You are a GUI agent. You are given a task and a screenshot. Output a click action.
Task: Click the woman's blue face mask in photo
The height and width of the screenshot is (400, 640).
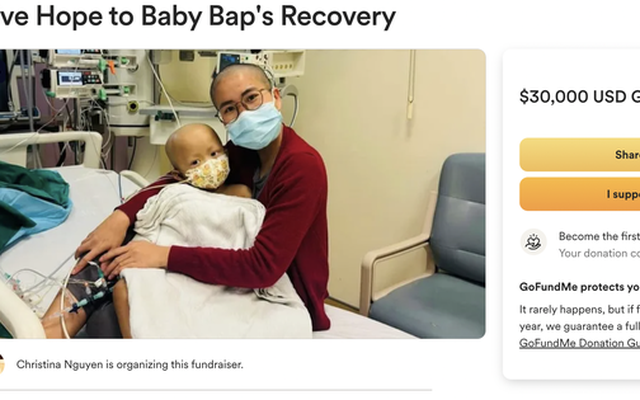[254, 126]
